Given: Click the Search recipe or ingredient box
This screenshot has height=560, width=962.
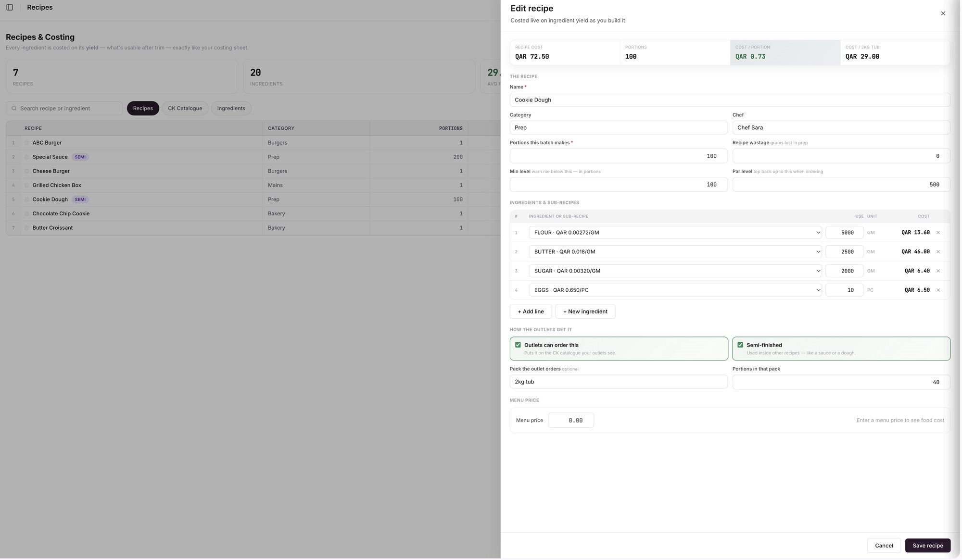Looking at the screenshot, I should click(x=64, y=109).
